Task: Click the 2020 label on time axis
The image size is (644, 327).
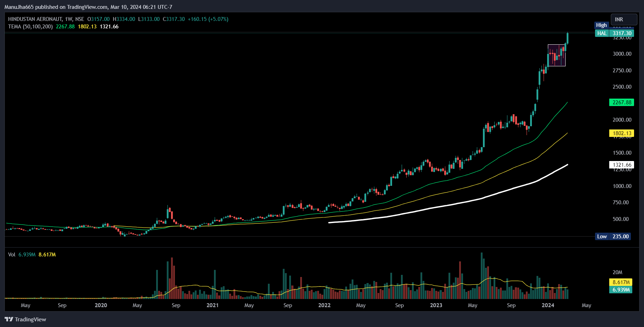Action: (x=101, y=305)
